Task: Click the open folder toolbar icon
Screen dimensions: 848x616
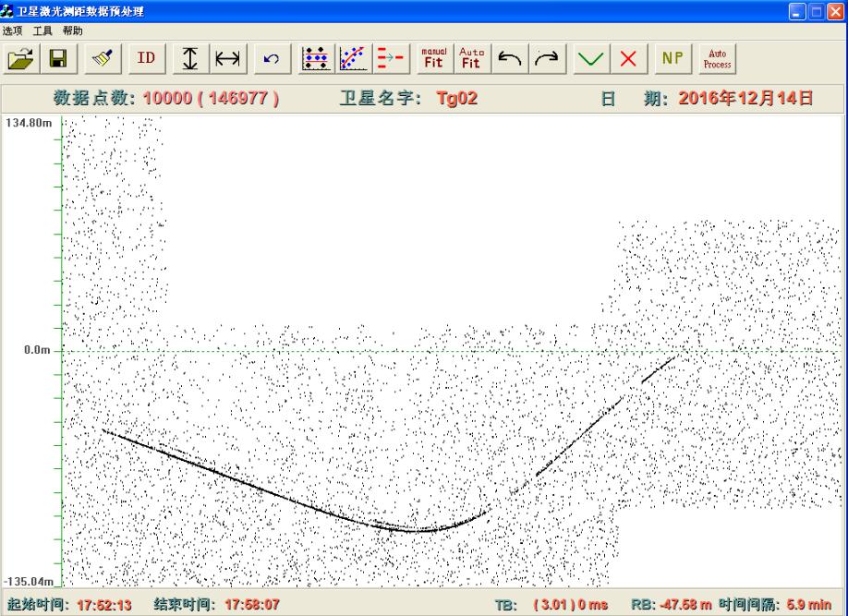Action: [21, 59]
